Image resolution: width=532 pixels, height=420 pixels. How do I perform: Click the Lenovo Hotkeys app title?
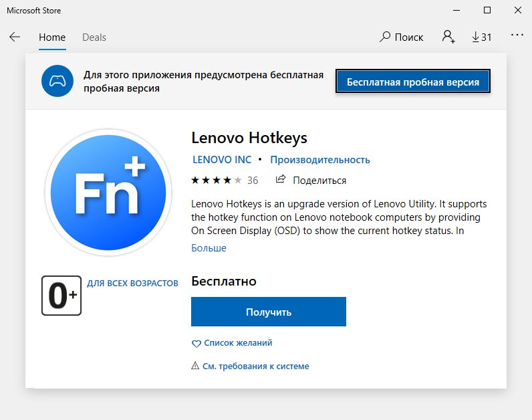(x=249, y=138)
